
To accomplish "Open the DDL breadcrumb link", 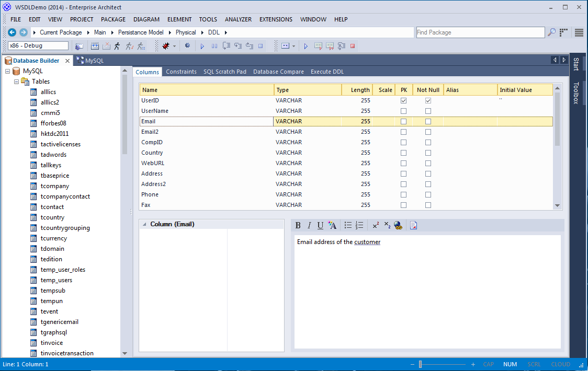I will coord(213,32).
